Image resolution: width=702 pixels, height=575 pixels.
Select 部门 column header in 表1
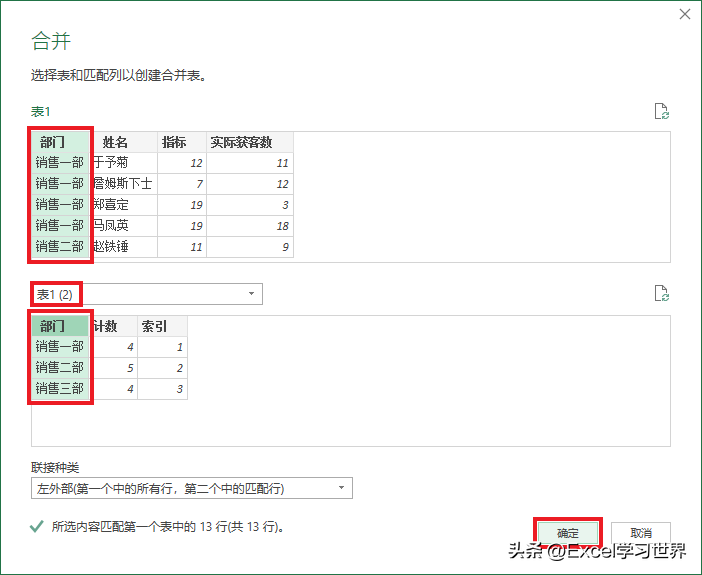pos(60,142)
